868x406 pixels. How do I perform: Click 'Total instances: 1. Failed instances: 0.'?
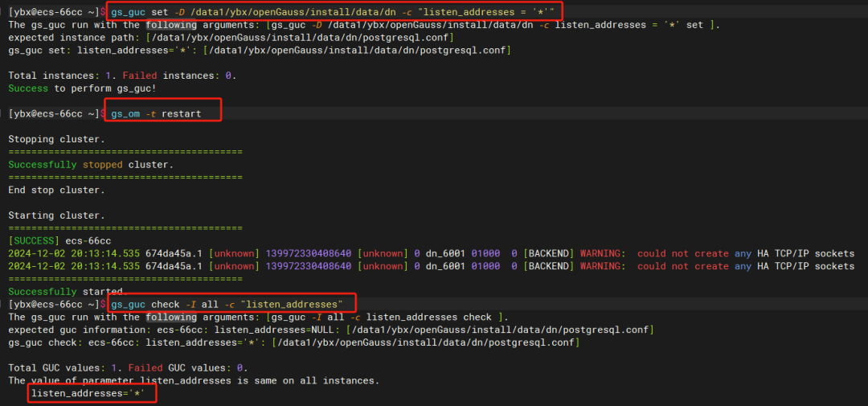tap(122, 76)
